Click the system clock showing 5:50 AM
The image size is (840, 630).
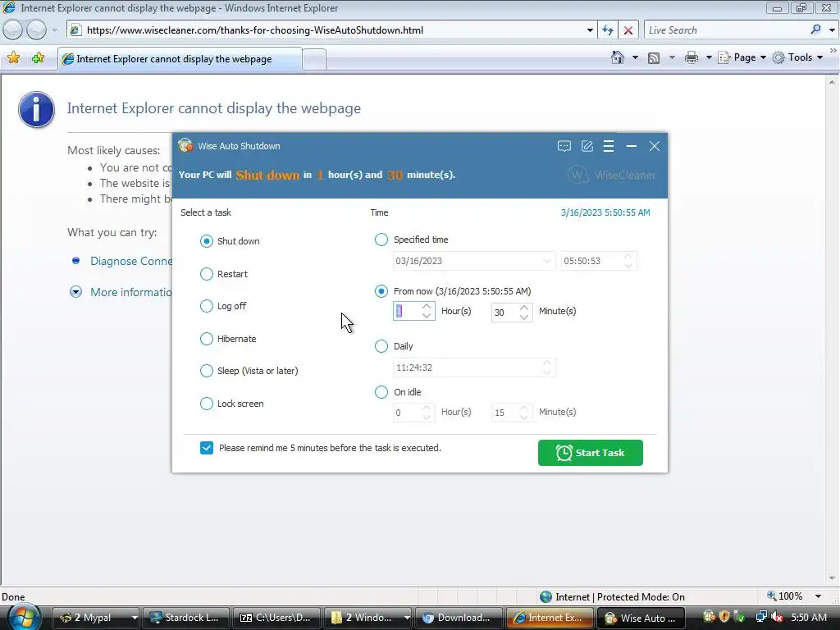(x=808, y=618)
